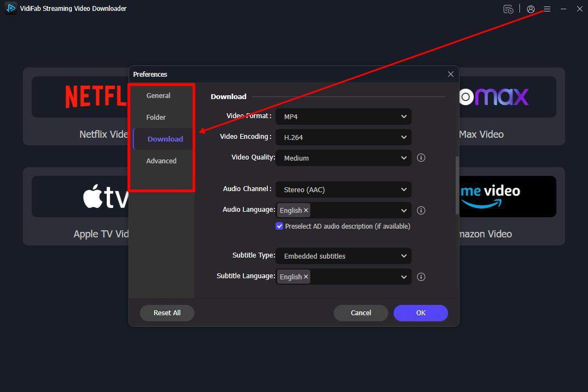Confirm preferences with OK
Image resolution: width=588 pixels, height=392 pixels.
pos(421,313)
